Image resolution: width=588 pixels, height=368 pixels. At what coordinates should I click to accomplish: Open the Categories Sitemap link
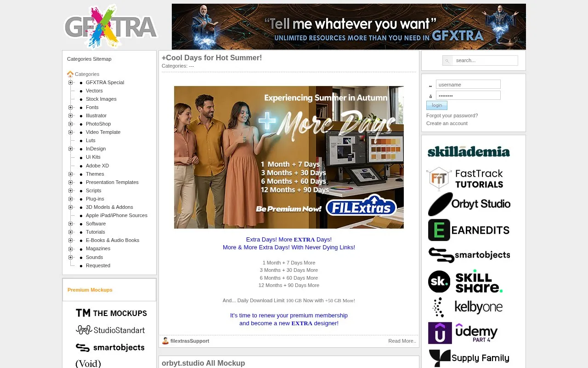pyautogui.click(x=89, y=59)
